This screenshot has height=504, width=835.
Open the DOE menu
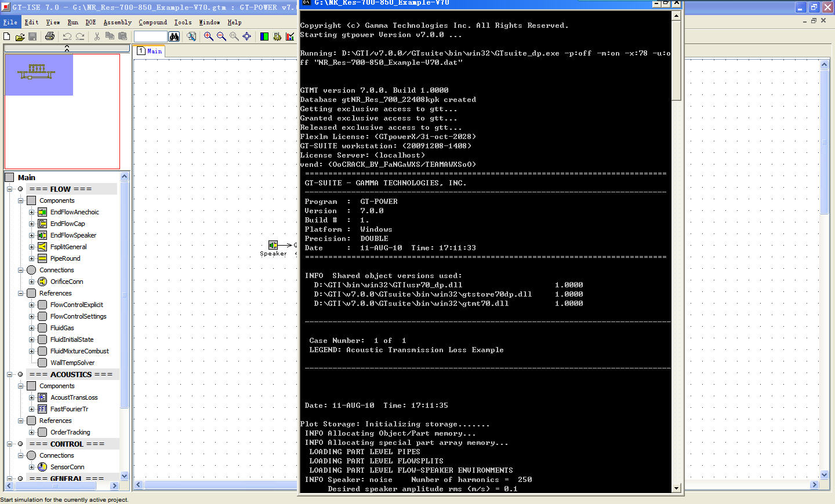[x=90, y=22]
